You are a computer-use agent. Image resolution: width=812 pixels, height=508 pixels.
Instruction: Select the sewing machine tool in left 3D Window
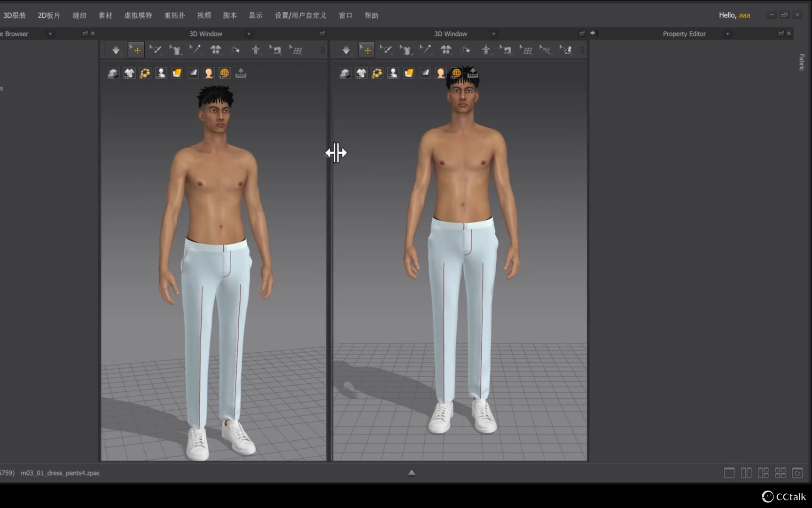[x=275, y=50]
